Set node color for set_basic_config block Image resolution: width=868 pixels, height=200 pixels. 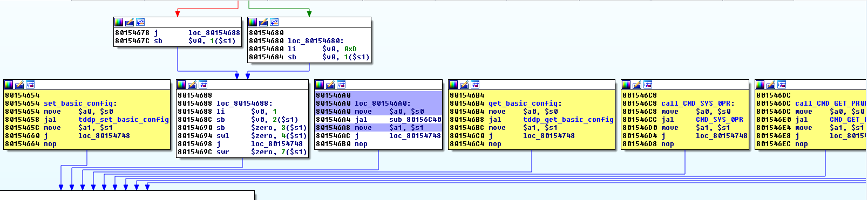pyautogui.click(x=9, y=85)
